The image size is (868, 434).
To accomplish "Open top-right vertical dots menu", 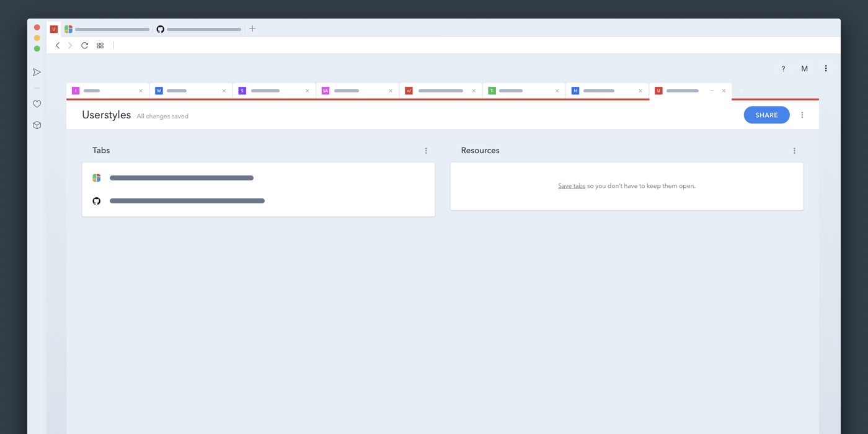I will [x=826, y=69].
